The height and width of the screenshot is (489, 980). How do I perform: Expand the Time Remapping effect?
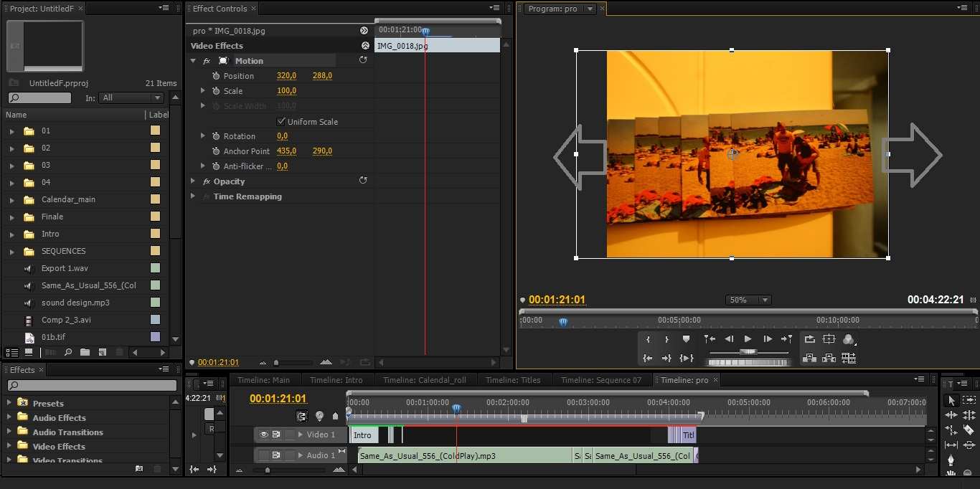click(x=193, y=196)
